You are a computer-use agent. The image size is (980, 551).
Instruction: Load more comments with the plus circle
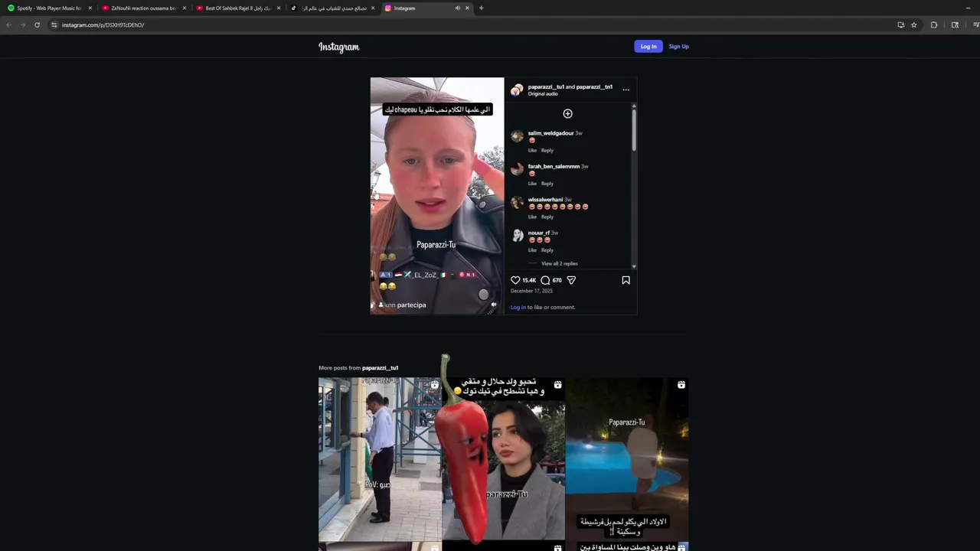[x=567, y=113]
